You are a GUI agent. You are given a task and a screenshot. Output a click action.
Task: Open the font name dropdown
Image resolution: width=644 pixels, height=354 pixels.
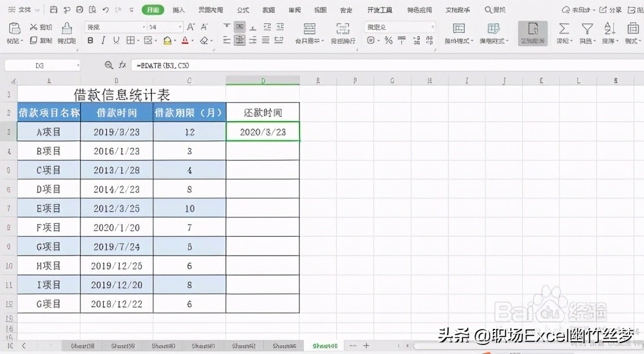point(144,27)
